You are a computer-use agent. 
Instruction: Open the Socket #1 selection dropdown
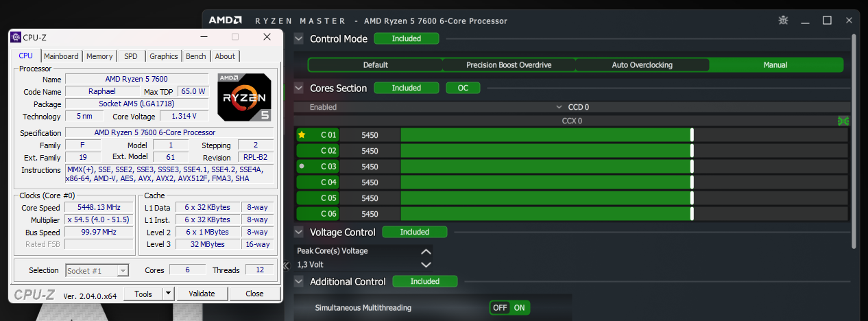97,270
